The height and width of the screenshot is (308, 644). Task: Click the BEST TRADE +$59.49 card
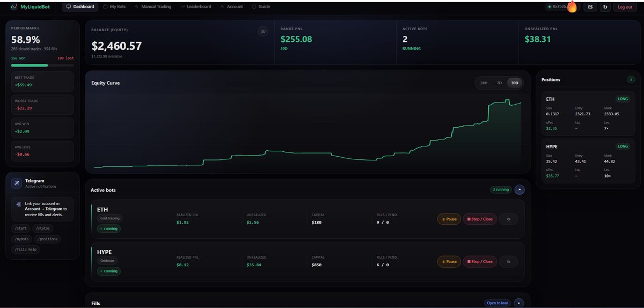pos(42,82)
